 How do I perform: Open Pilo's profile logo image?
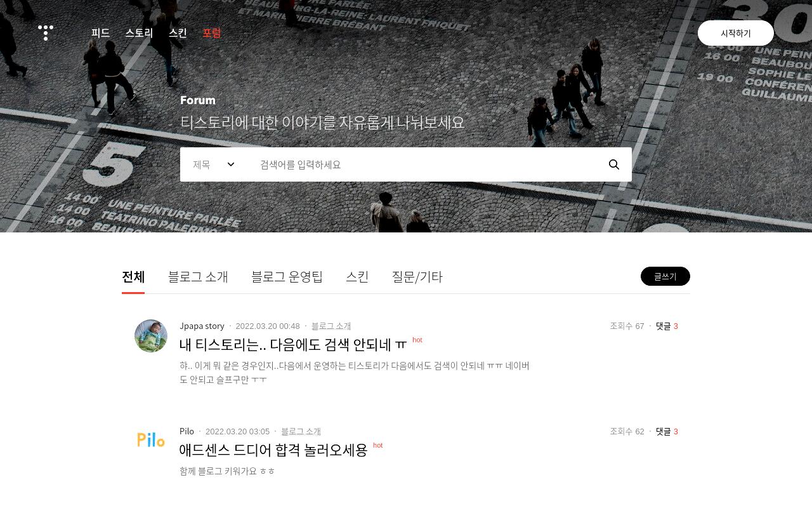coord(151,440)
